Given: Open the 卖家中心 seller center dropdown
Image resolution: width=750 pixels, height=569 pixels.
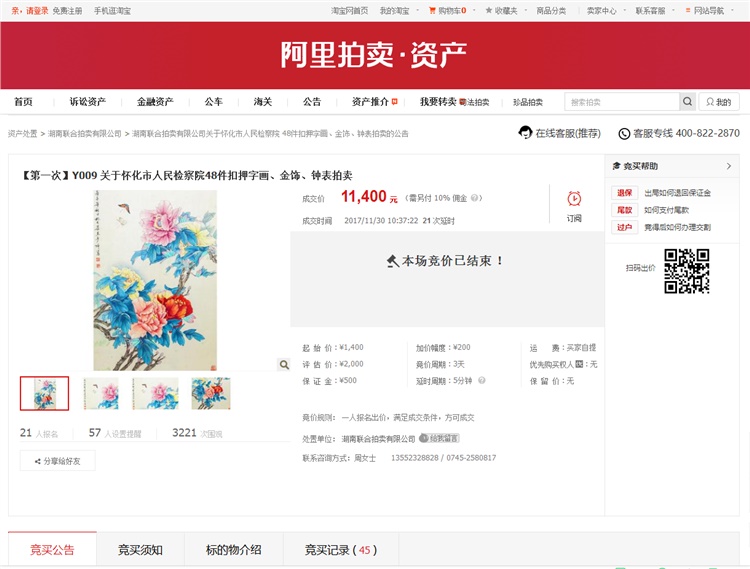Looking at the screenshot, I should tap(606, 11).
